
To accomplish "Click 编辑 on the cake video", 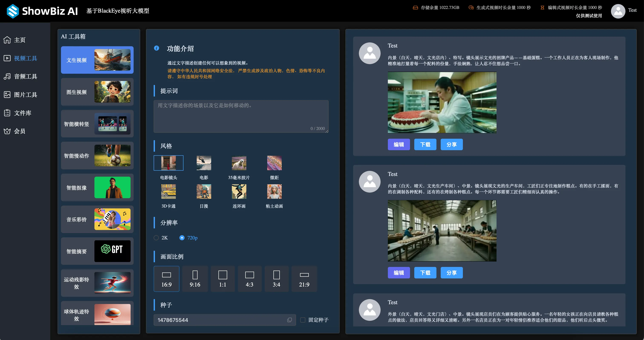I will (x=399, y=144).
